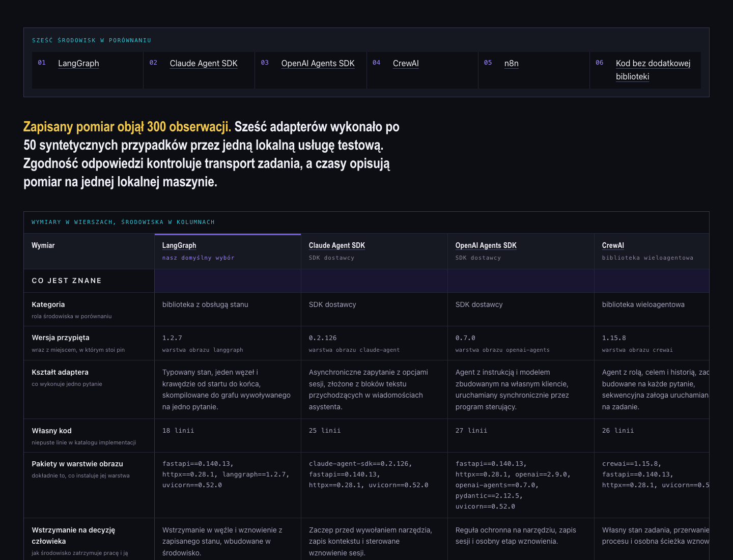
Task: Click the LangGraph column header link in the table
Action: coord(179,245)
